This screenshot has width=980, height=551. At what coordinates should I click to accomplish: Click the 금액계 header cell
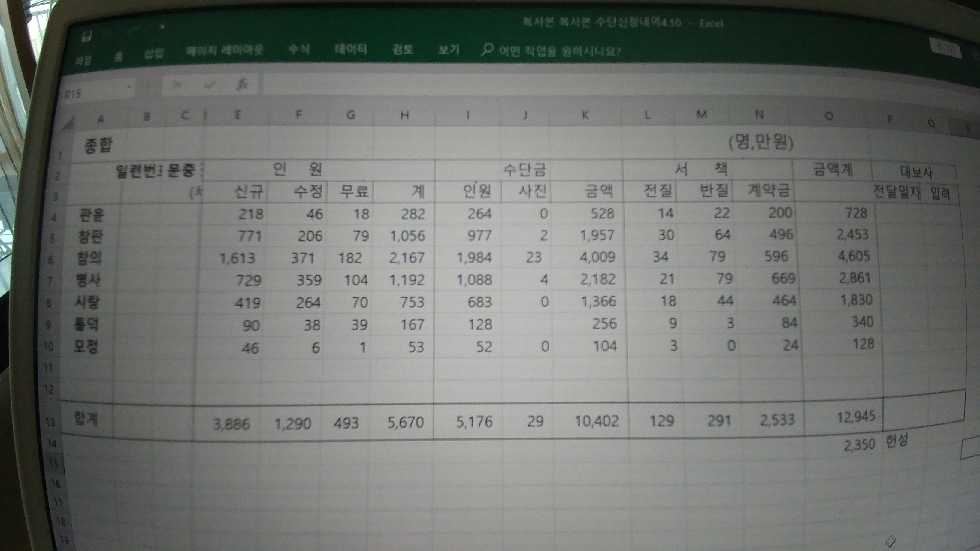(x=833, y=170)
